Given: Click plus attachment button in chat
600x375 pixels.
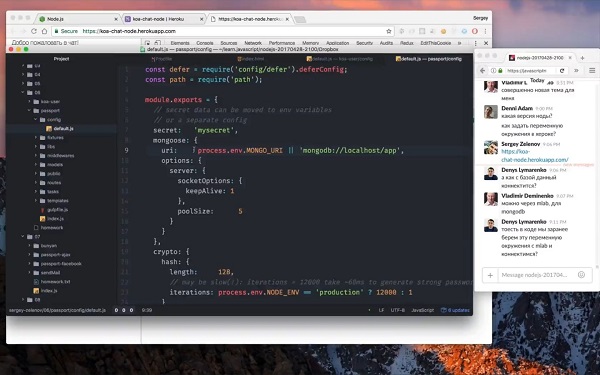Looking at the screenshot, I should tap(490, 275).
